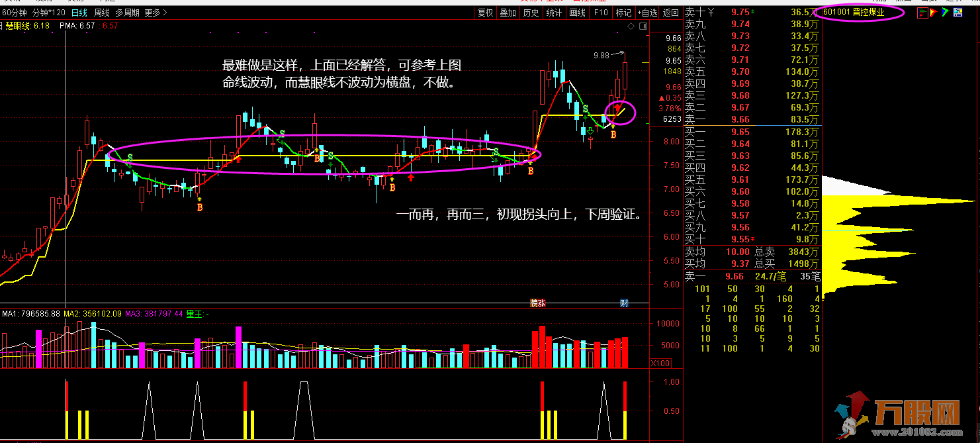Click the diamond icon in chart header
Screen dimensions: 980x443
631,26
